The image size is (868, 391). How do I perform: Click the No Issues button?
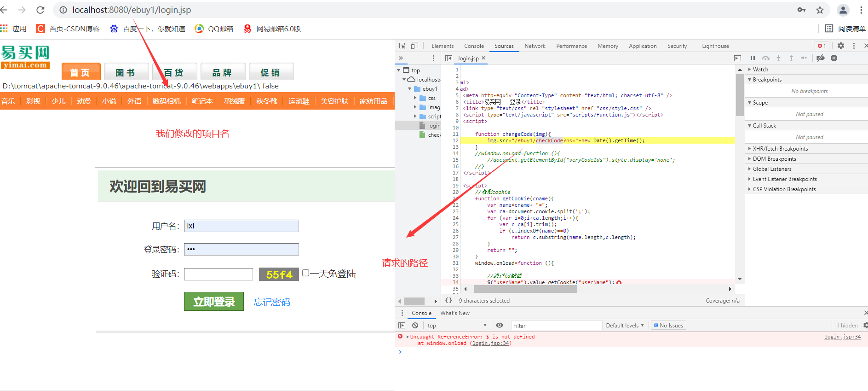pos(668,326)
